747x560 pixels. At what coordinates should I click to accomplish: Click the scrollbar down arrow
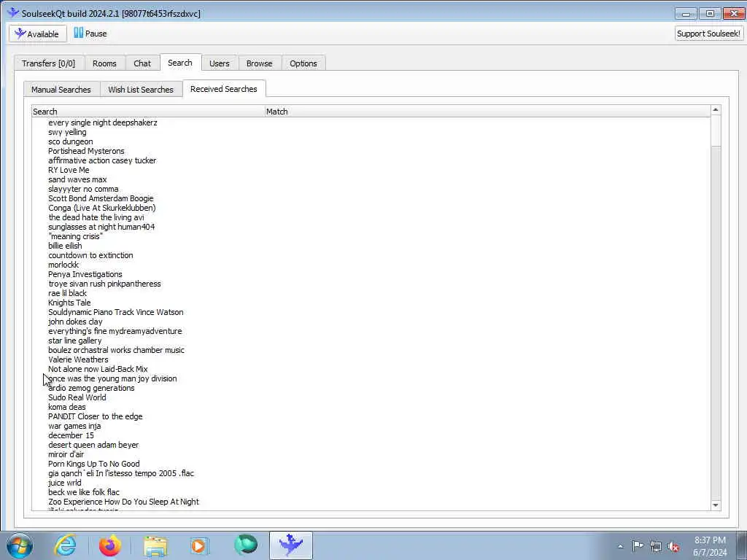pyautogui.click(x=715, y=505)
